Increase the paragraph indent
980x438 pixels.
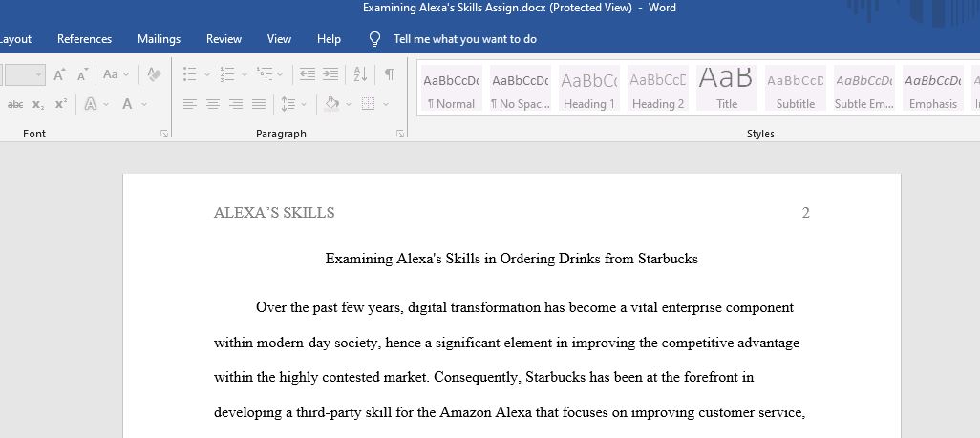(330, 74)
